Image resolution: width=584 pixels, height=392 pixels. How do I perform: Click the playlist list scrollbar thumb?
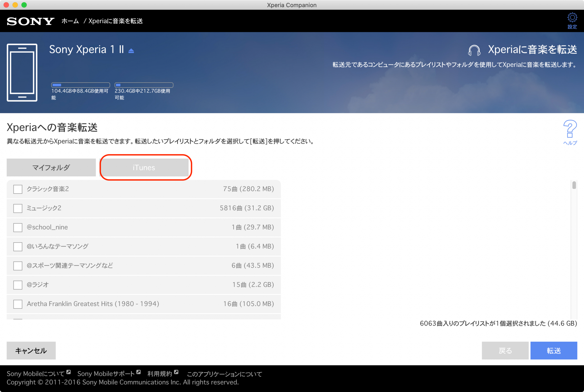coord(574,185)
